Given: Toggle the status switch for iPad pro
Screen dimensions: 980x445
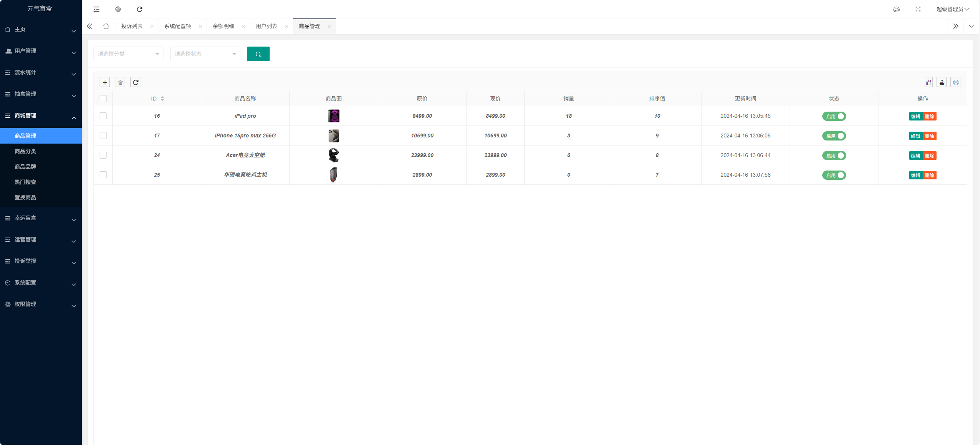Looking at the screenshot, I should click(834, 116).
